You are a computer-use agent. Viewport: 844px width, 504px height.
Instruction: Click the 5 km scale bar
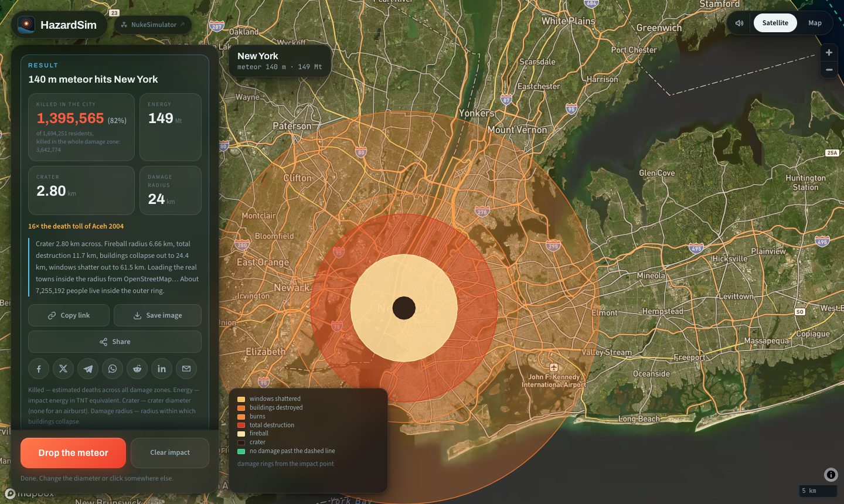click(818, 491)
